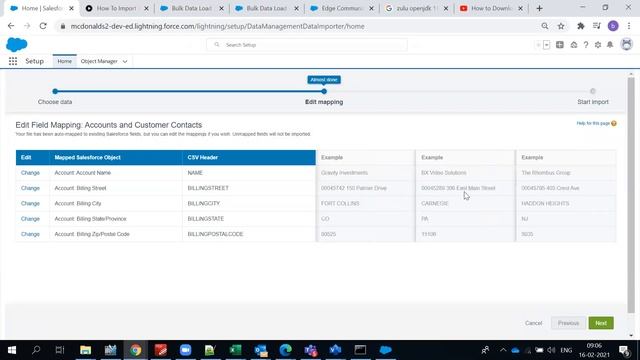The width and height of the screenshot is (640, 360).
Task: Open the Chrome three-dot menu
Action: pyautogui.click(x=629, y=26)
